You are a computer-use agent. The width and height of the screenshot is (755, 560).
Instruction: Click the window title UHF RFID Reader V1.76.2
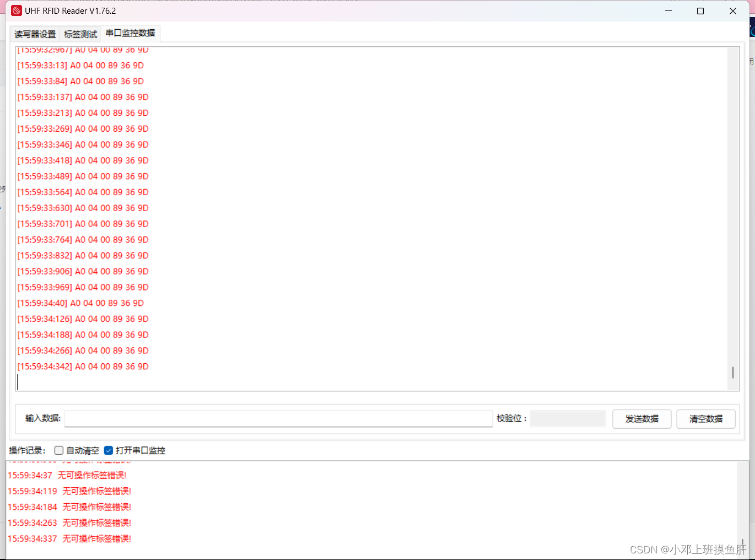[71, 11]
